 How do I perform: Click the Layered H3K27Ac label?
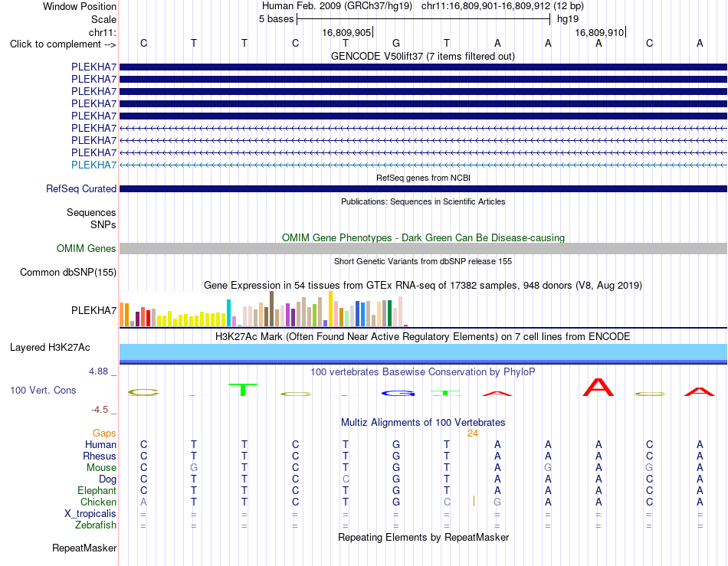50,348
